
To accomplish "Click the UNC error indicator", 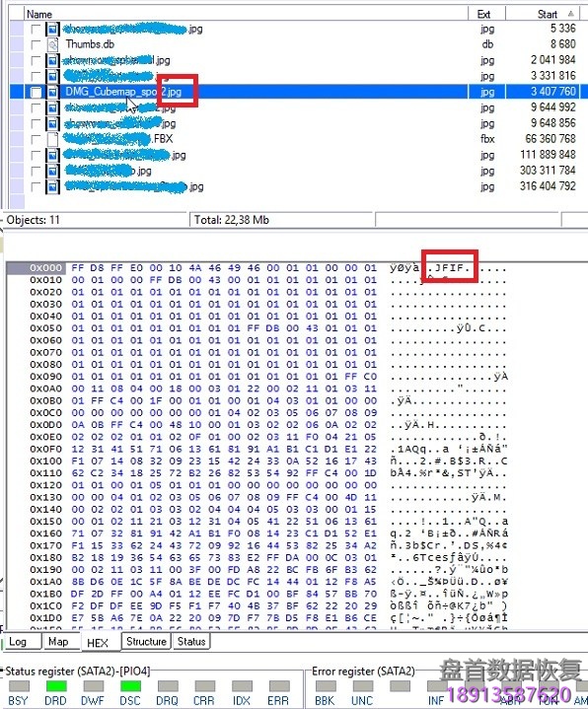I will (363, 686).
